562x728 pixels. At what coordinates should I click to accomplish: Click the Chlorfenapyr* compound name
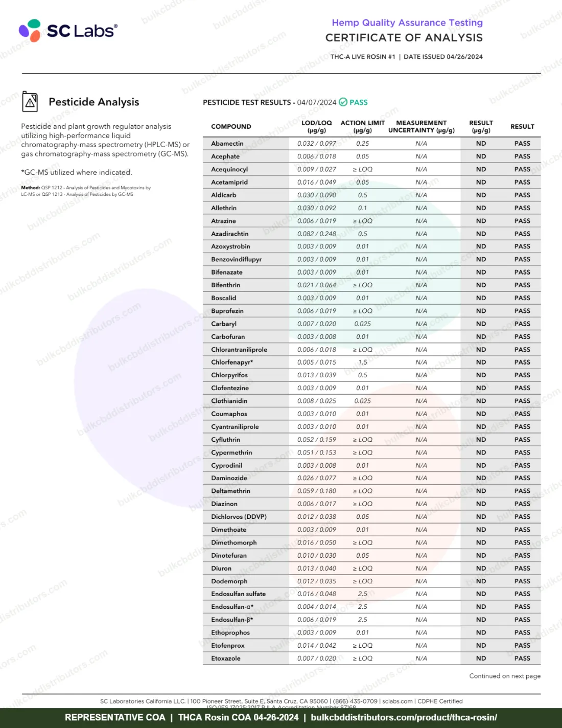[232, 362]
